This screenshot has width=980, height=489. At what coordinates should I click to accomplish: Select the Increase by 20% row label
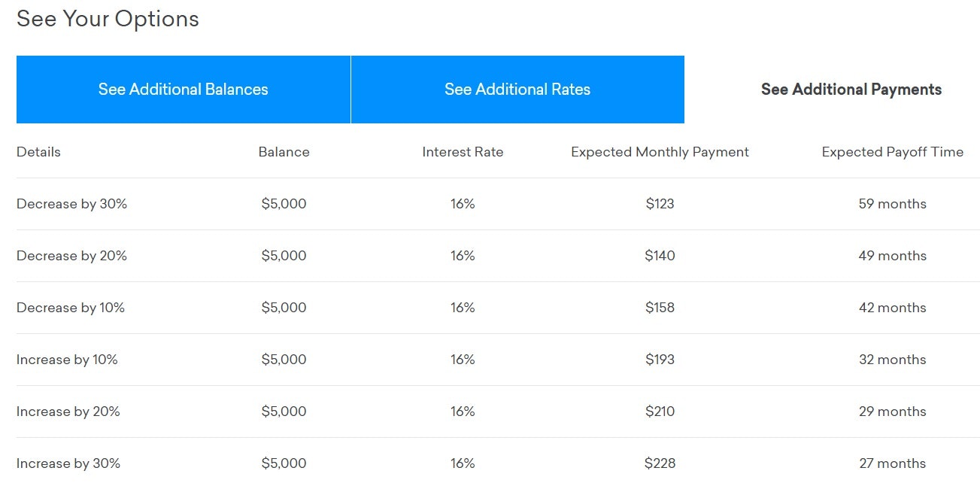pos(68,412)
